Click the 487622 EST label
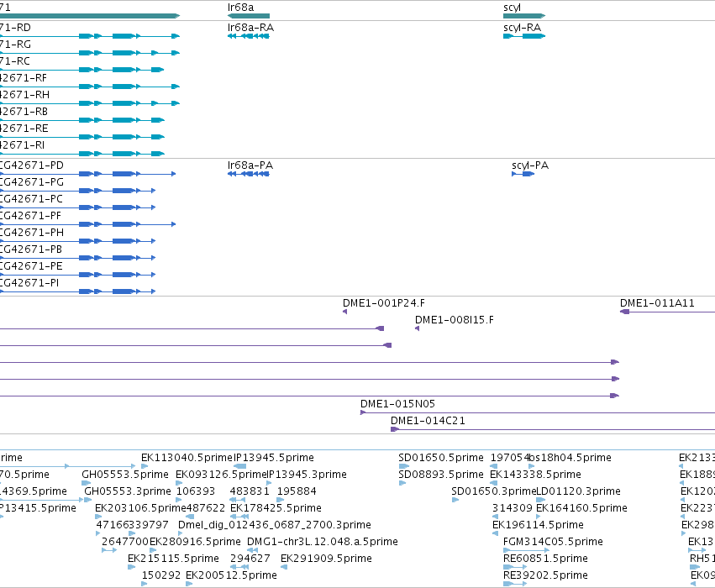This screenshot has width=715, height=588. click(206, 508)
